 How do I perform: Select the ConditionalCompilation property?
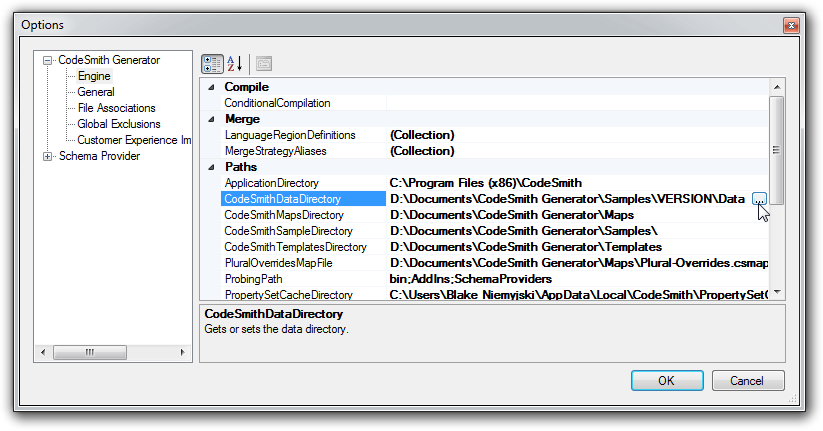303,103
